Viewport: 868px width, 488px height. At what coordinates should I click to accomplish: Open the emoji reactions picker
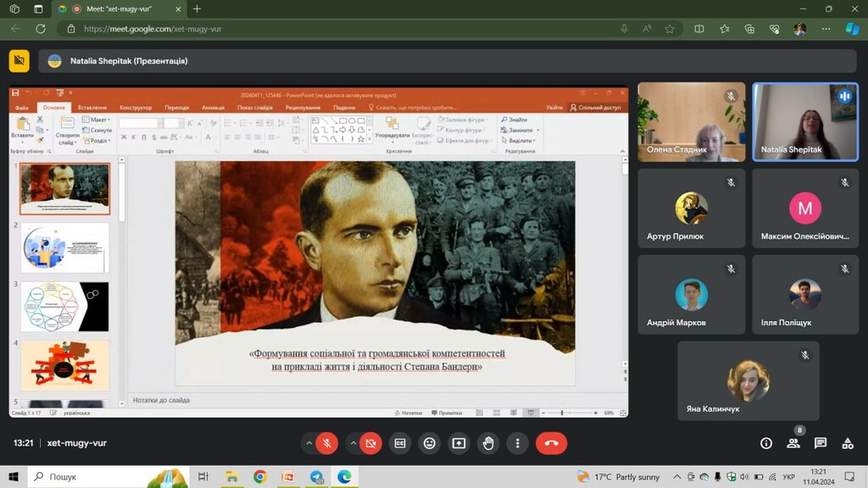[x=430, y=443]
